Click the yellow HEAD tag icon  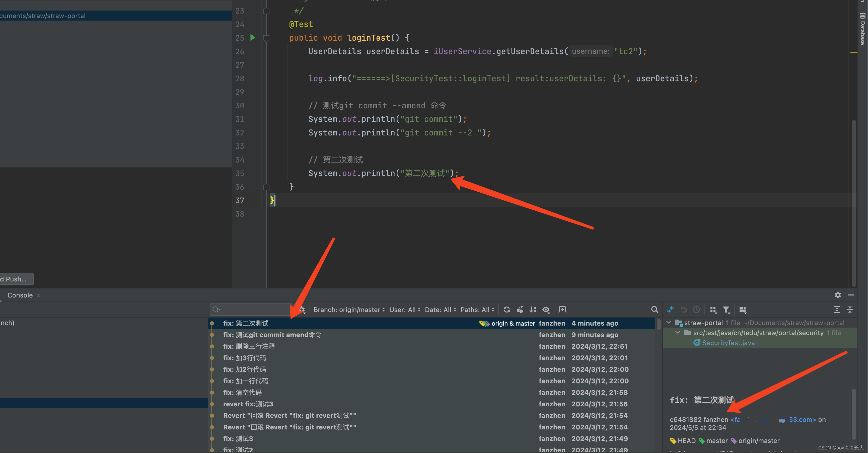(x=673, y=440)
